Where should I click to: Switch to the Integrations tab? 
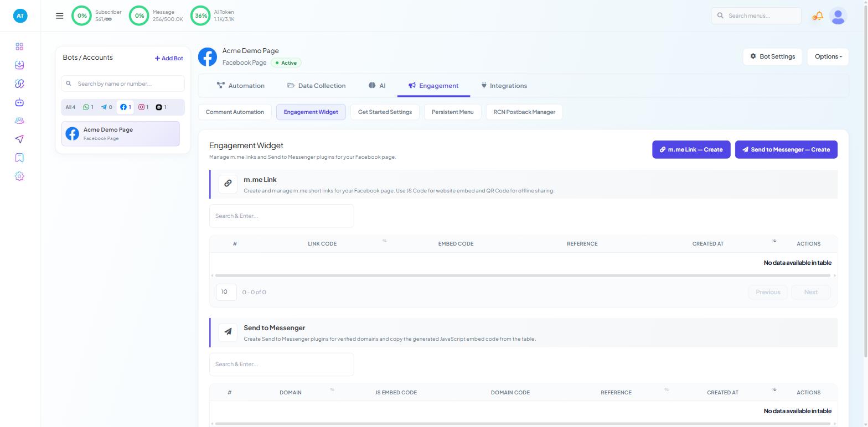tap(504, 86)
